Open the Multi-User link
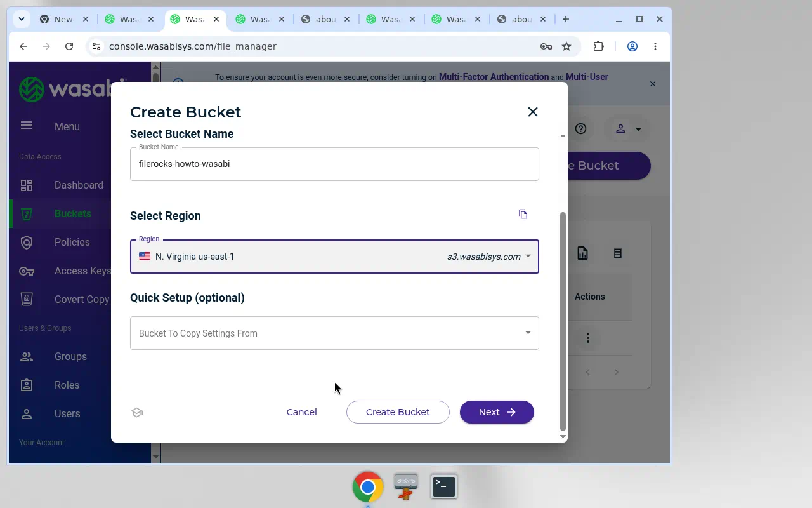Viewport: 812px width, 508px height. click(x=587, y=77)
